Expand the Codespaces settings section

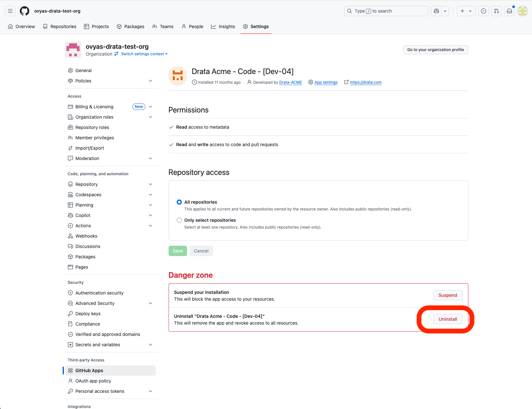pos(151,195)
